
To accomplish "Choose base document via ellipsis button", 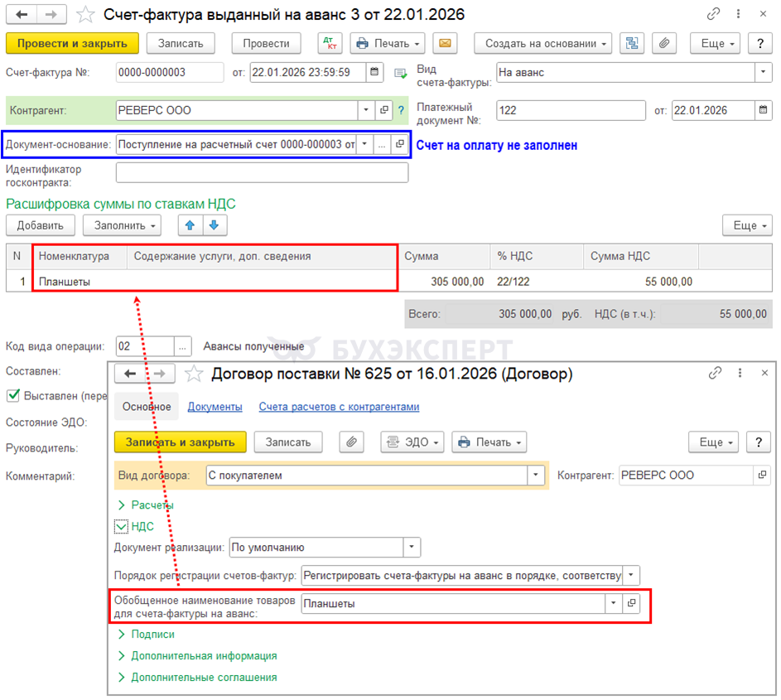I will pos(382,144).
